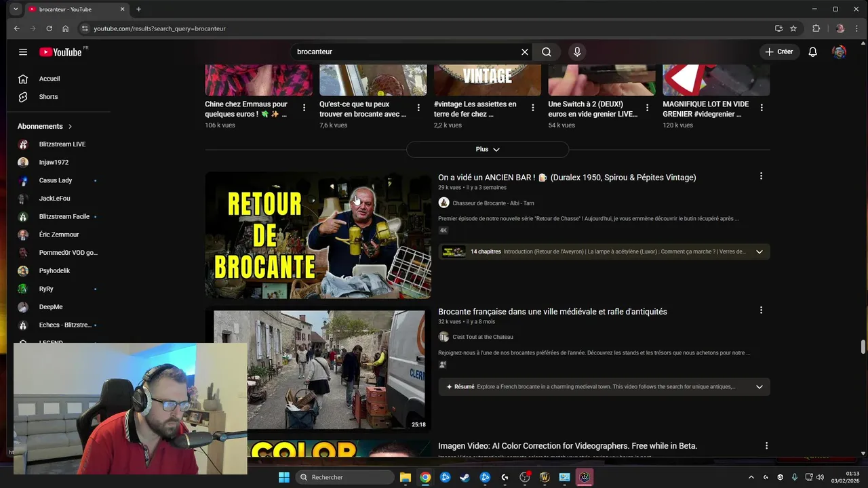868x488 pixels.
Task: Open options for Une Switch à 2 short
Action: point(648,108)
